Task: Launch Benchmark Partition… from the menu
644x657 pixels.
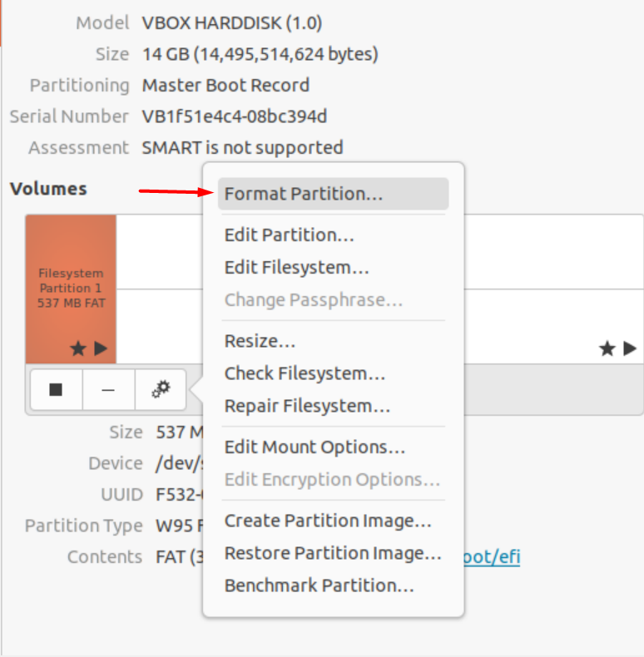Action: click(320, 585)
